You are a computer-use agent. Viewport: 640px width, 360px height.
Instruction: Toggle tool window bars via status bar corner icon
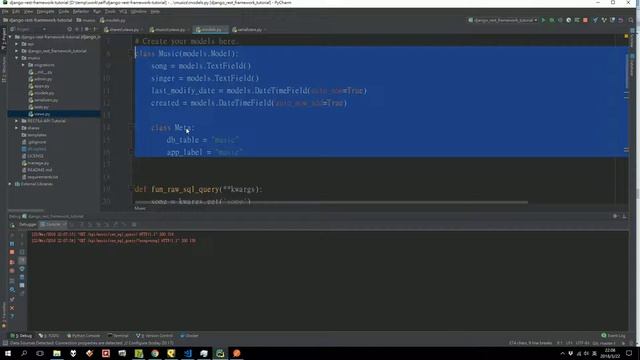pos(4,343)
